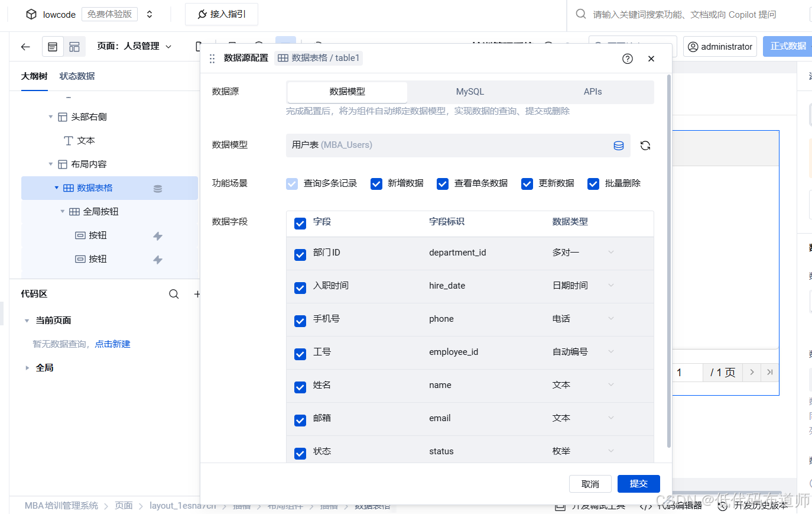This screenshot has width=812, height=514.
Task: Select the layout grid view icon
Action: pyautogui.click(x=74, y=46)
